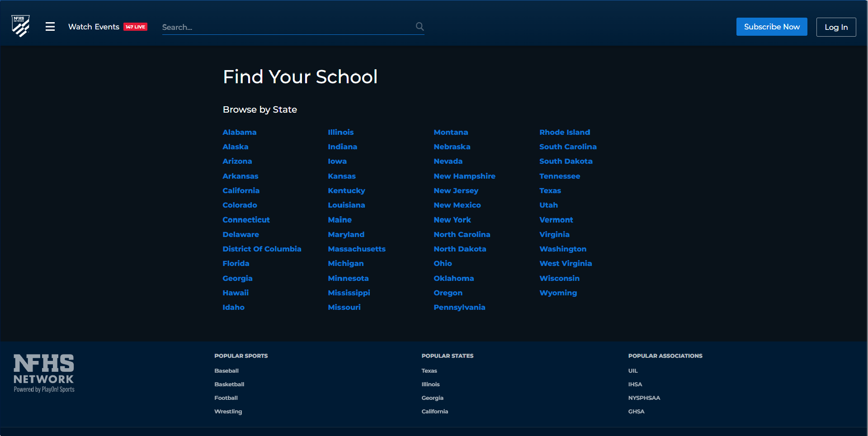The image size is (868, 436).
Task: Browse schools in Alabama
Action: (239, 132)
